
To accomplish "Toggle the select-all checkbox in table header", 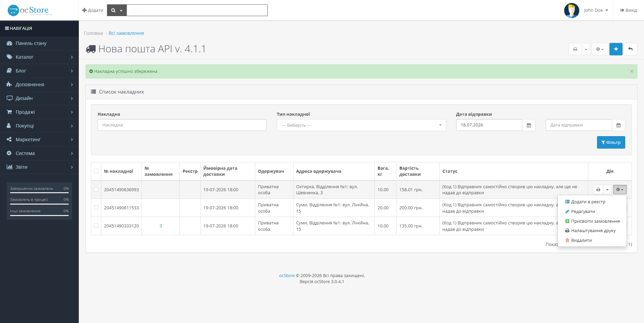I will (x=96, y=171).
